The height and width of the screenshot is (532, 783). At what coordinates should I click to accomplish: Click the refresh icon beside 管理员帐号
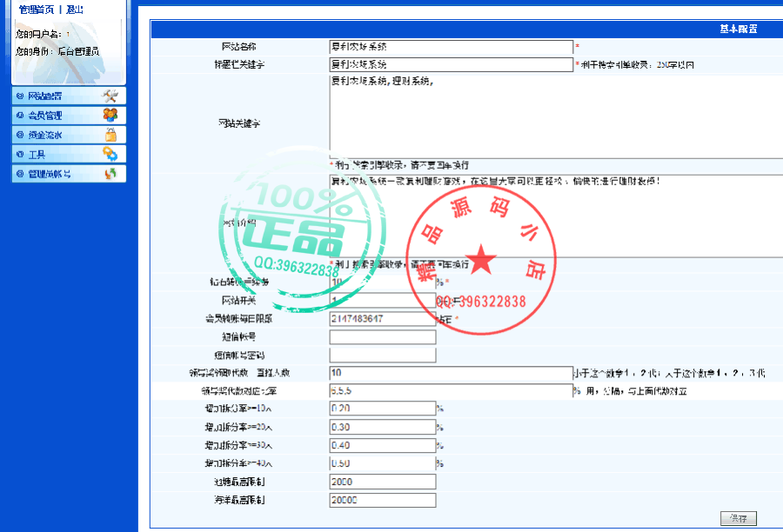pyautogui.click(x=110, y=174)
